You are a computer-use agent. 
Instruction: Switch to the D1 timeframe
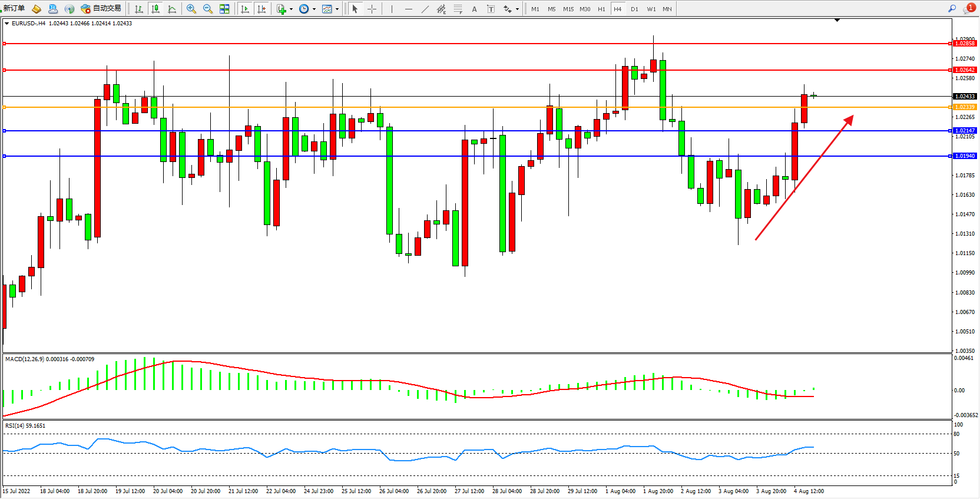[x=634, y=9]
